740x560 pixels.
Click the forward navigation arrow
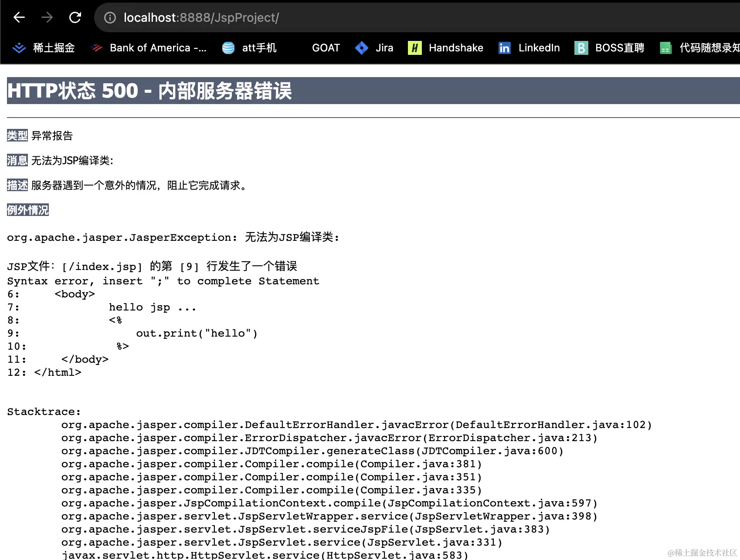click(x=47, y=17)
